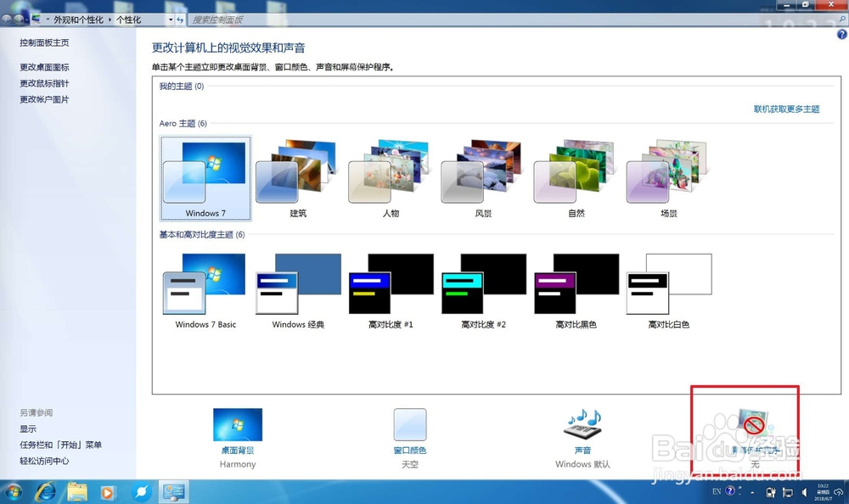This screenshot has height=504, width=849.
Task: Expand the address bar history dropdown
Action: 171,20
